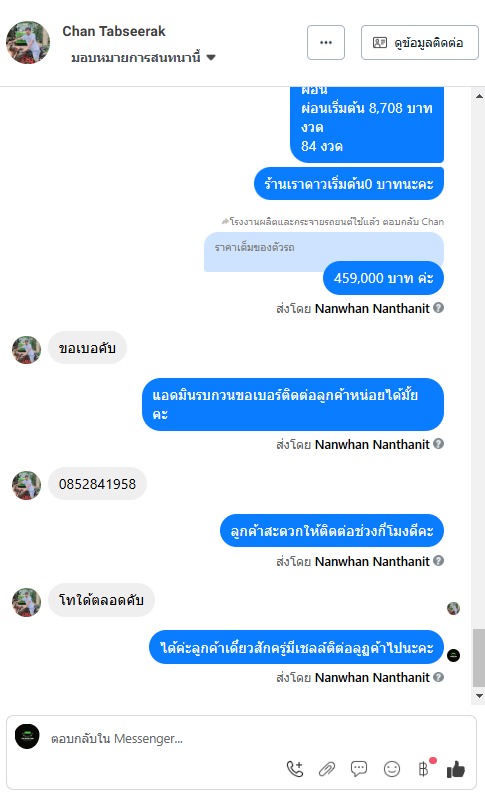Expand the มอบหมายการสนทนานี้ assignment dropdown
The image size is (485, 796).
click(144, 57)
